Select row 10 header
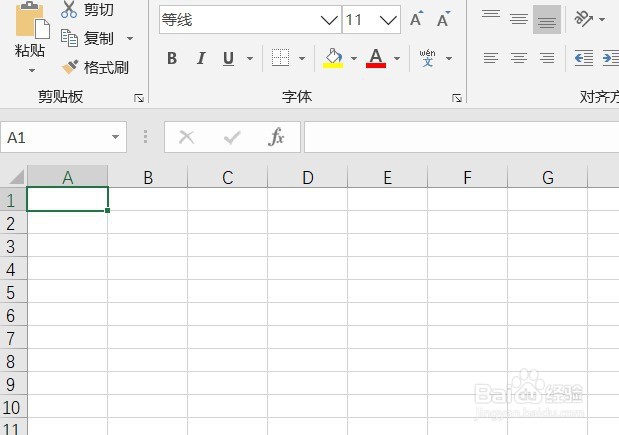 pos(13,406)
